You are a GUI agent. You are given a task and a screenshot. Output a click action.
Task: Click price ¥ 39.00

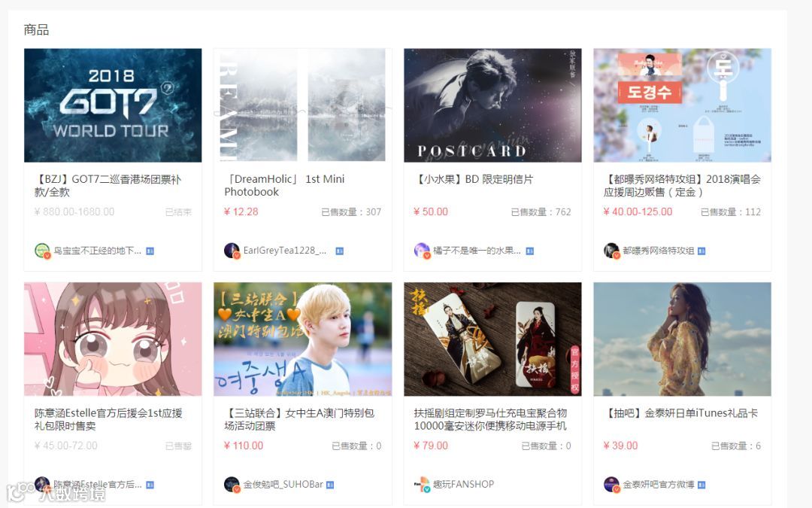point(620,446)
